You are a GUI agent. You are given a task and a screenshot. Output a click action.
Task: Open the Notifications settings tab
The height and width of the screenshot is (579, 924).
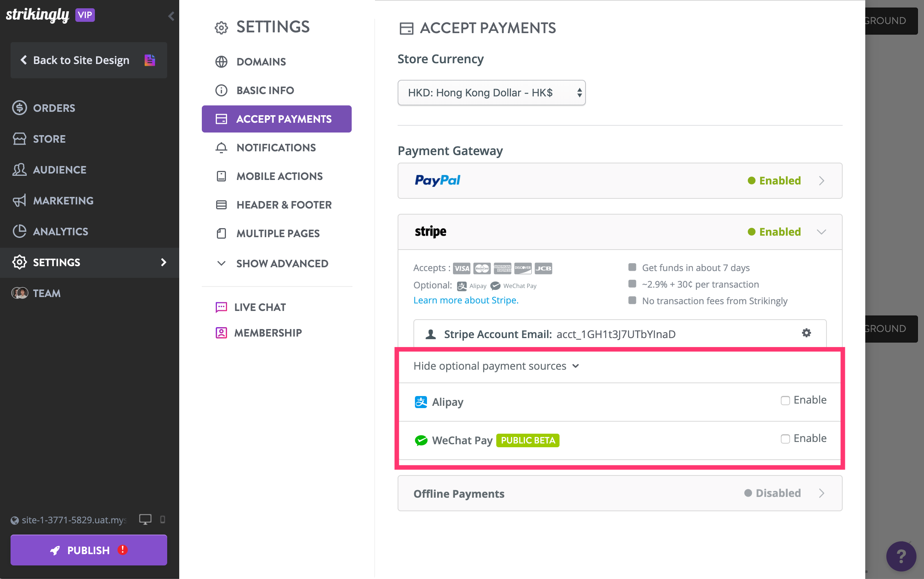pyautogui.click(x=276, y=148)
